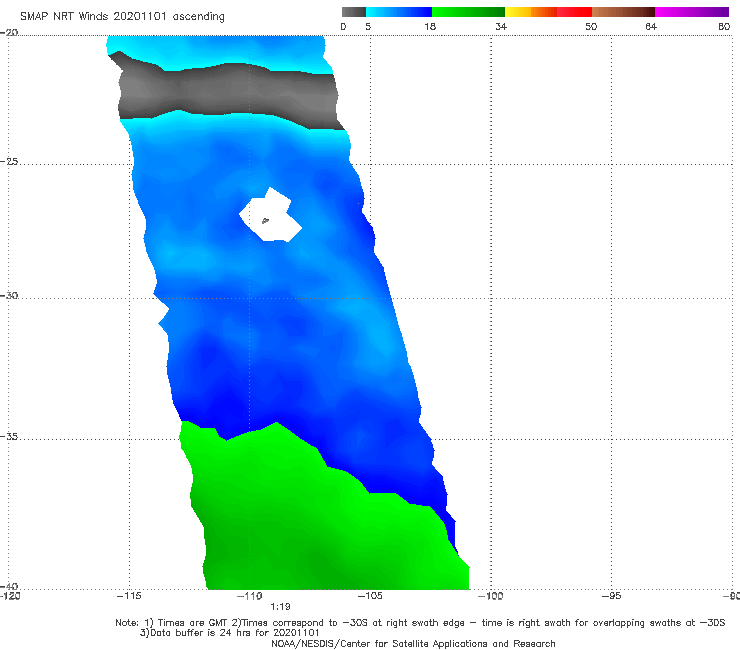740x650 pixels.
Task: Click the swath time label '1:19'
Action: pos(280,607)
